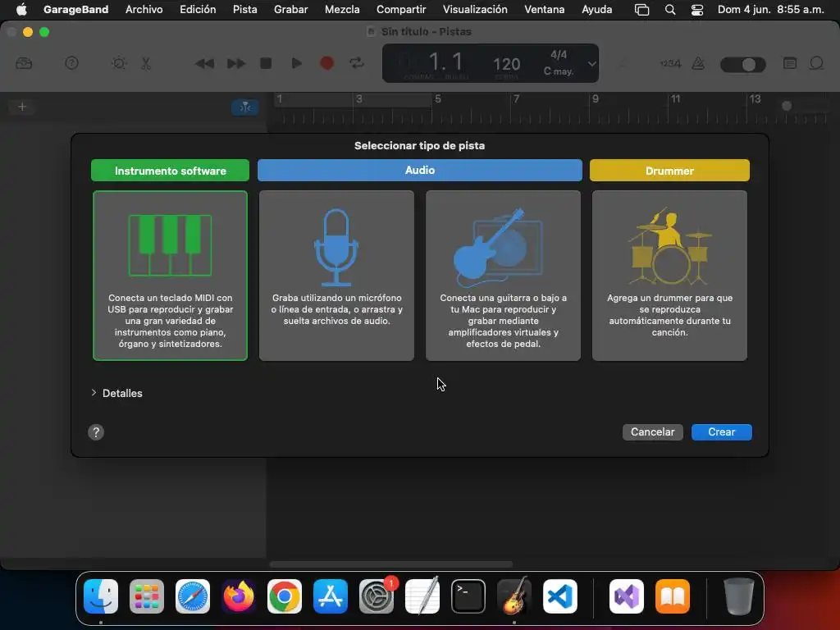Open the Pista menu
Image resolution: width=840 pixels, height=630 pixels.
point(244,9)
